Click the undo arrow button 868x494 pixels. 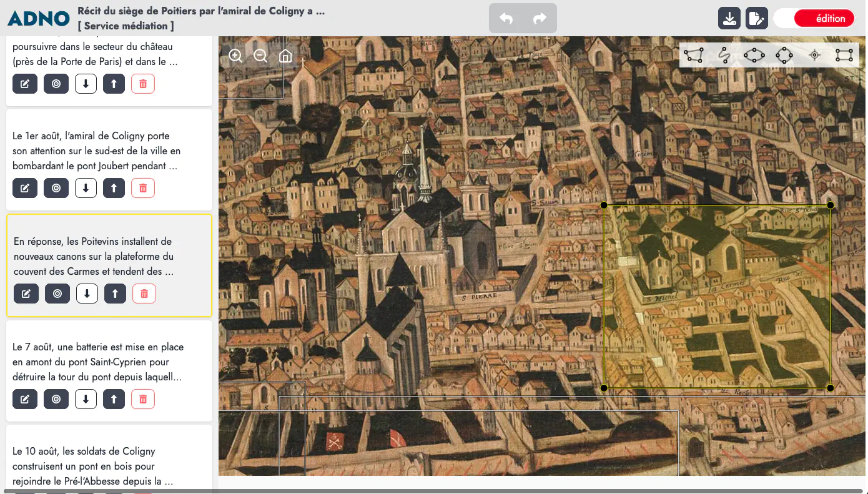[506, 19]
